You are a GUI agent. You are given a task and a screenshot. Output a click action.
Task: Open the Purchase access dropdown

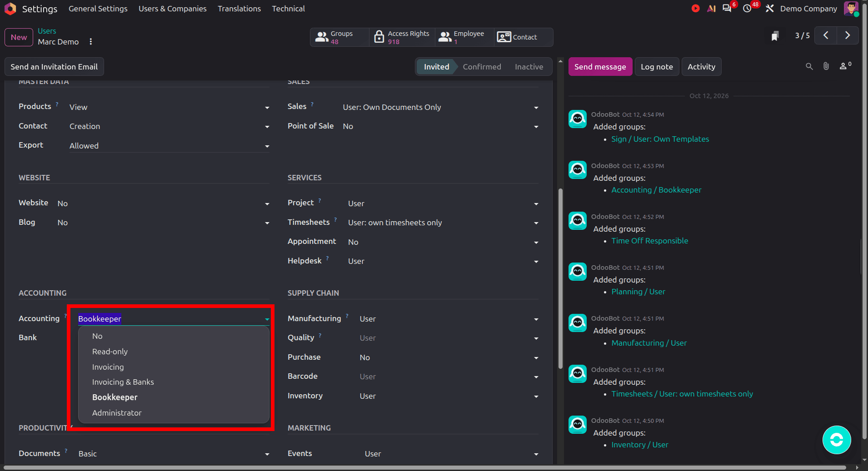[449, 357]
